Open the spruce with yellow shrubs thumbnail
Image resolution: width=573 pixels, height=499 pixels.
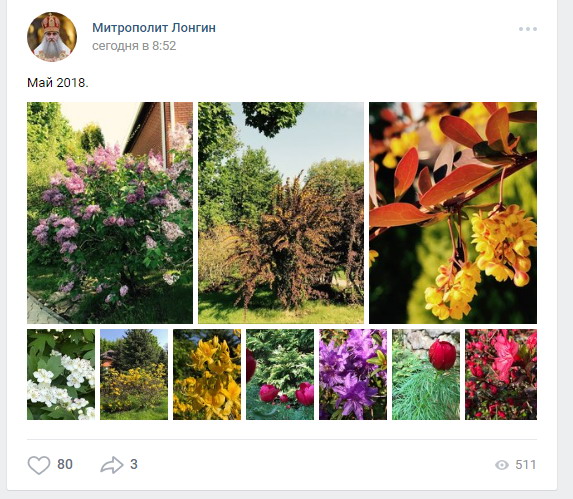(x=134, y=374)
